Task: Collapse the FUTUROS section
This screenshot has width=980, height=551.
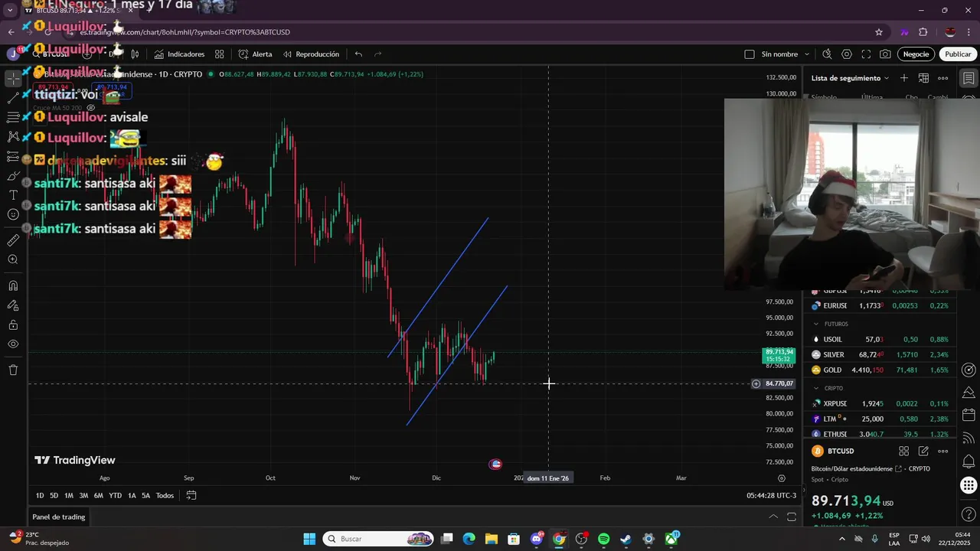Action: [816, 324]
